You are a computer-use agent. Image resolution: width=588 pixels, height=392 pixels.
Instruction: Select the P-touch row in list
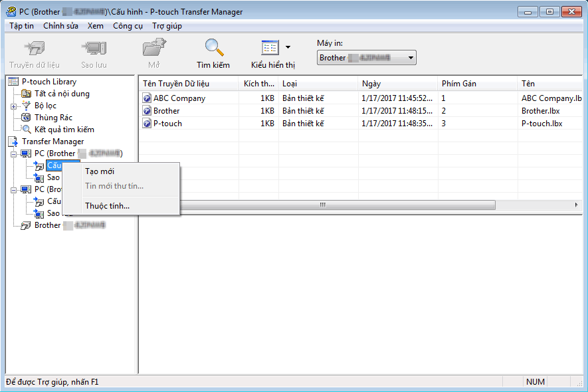tap(167, 124)
